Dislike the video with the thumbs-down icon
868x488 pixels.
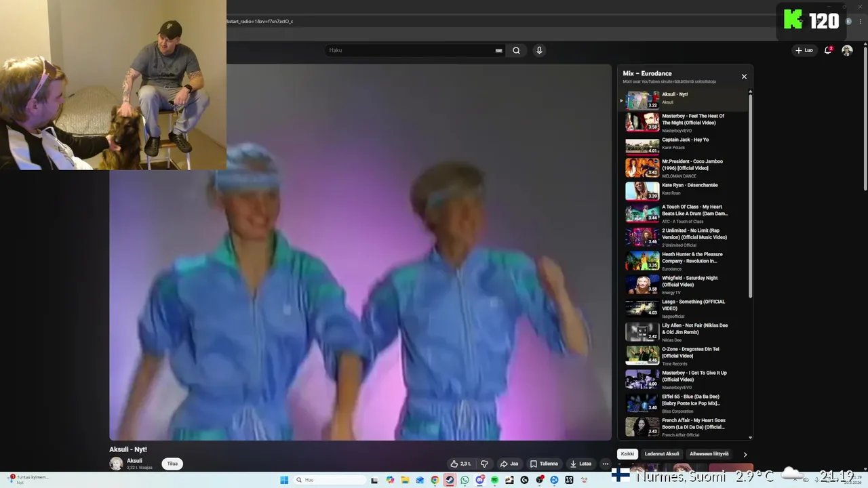(484, 464)
